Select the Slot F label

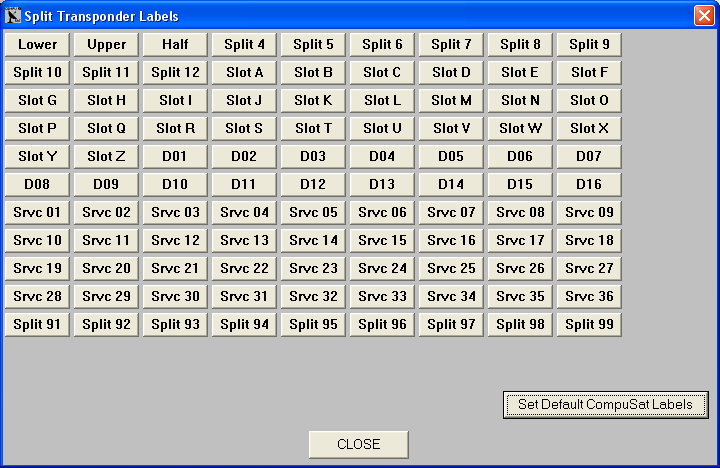coord(589,73)
